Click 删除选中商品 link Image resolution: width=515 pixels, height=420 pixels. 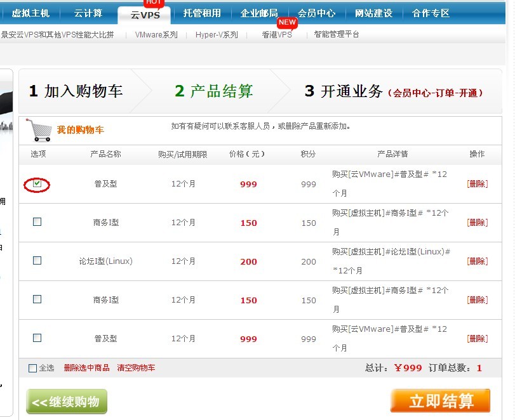click(x=86, y=368)
